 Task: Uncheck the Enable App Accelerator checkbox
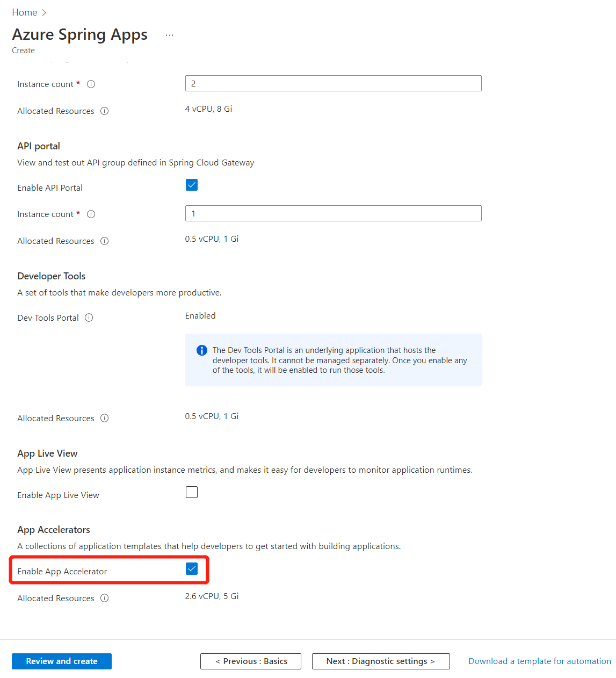(x=192, y=568)
